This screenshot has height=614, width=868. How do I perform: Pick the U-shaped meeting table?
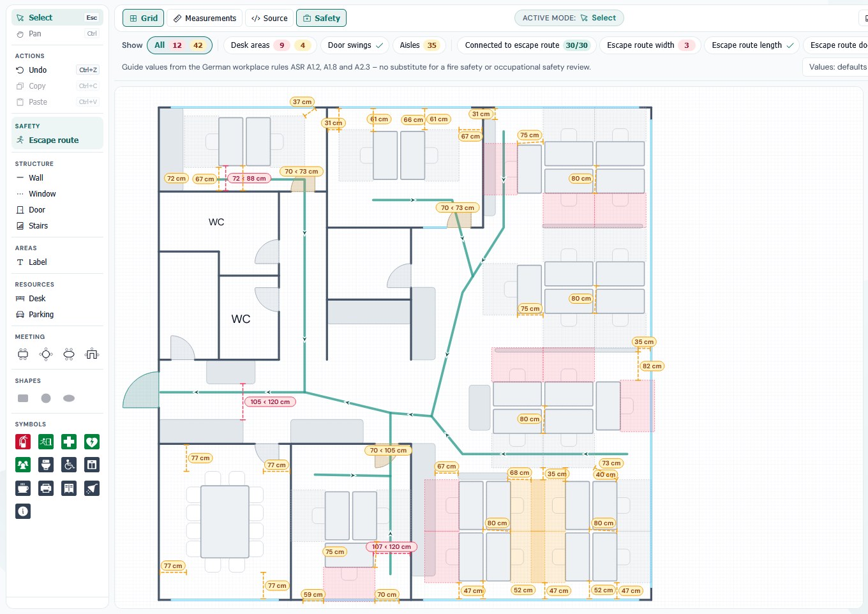pyautogui.click(x=92, y=354)
